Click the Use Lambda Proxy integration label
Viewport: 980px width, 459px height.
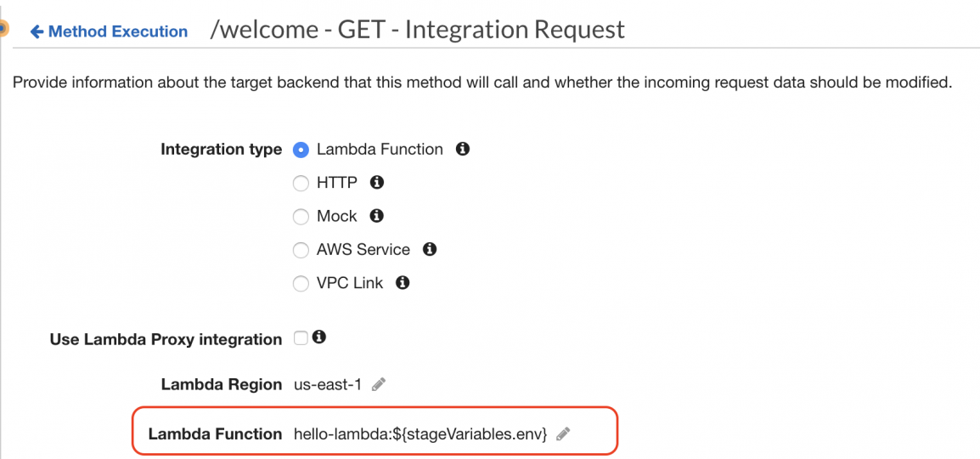166,339
